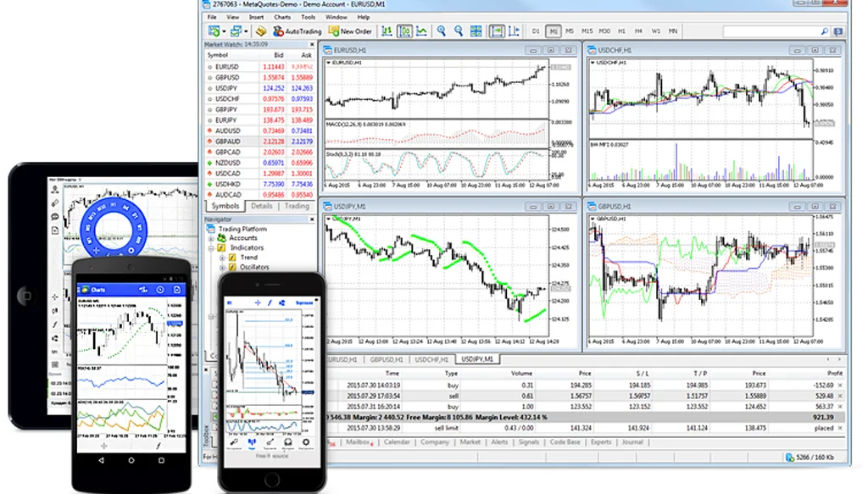Toggle the D1 timeframe button
The height and width of the screenshot is (494, 868).
click(536, 31)
